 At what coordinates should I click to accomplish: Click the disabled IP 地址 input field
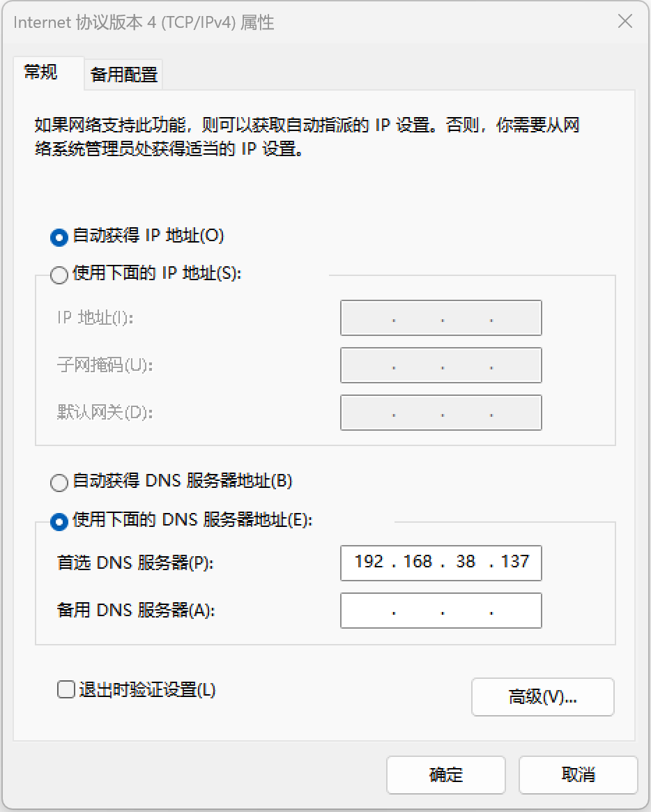[x=441, y=318]
